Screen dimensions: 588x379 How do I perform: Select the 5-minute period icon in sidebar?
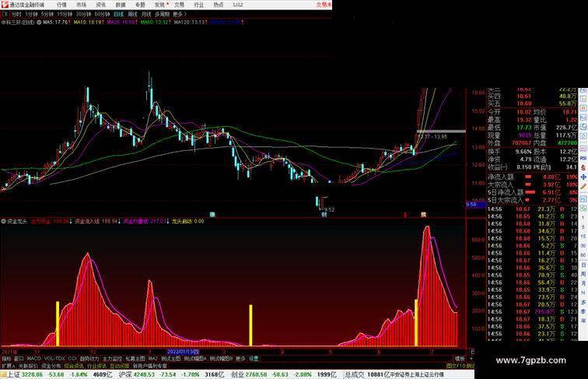click(x=583, y=227)
